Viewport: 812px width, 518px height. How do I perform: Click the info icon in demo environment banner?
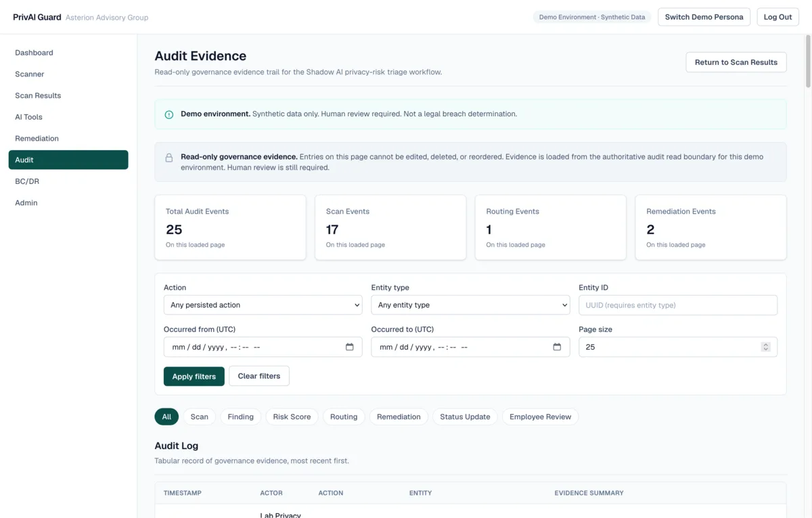coord(169,114)
